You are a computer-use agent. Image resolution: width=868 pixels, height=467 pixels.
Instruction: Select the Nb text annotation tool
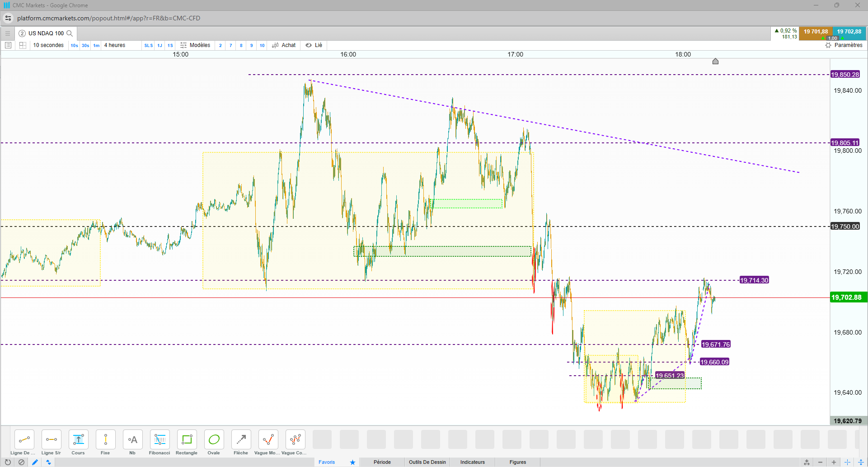[132, 442]
